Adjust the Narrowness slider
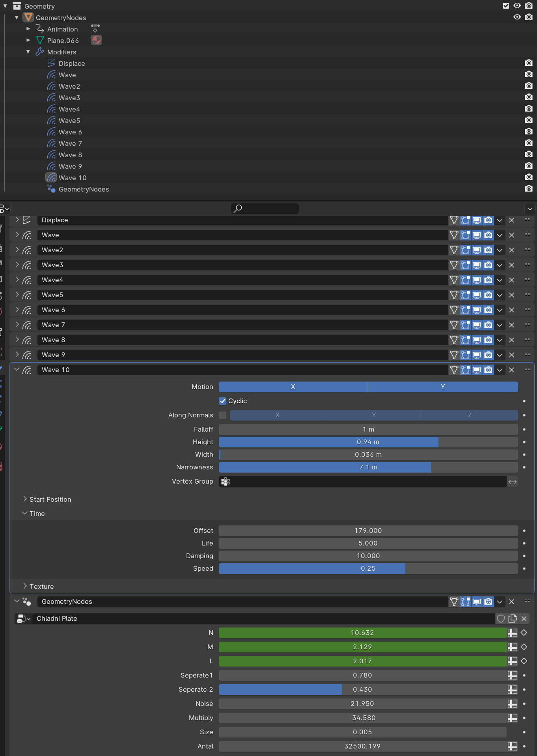The height and width of the screenshot is (756, 537). (368, 467)
